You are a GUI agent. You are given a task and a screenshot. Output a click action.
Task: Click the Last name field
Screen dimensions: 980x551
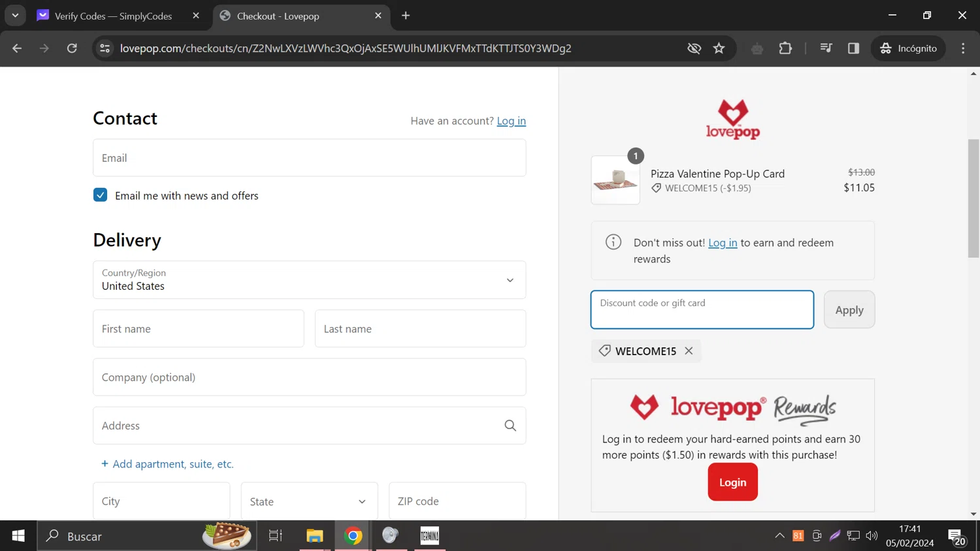pyautogui.click(x=420, y=329)
